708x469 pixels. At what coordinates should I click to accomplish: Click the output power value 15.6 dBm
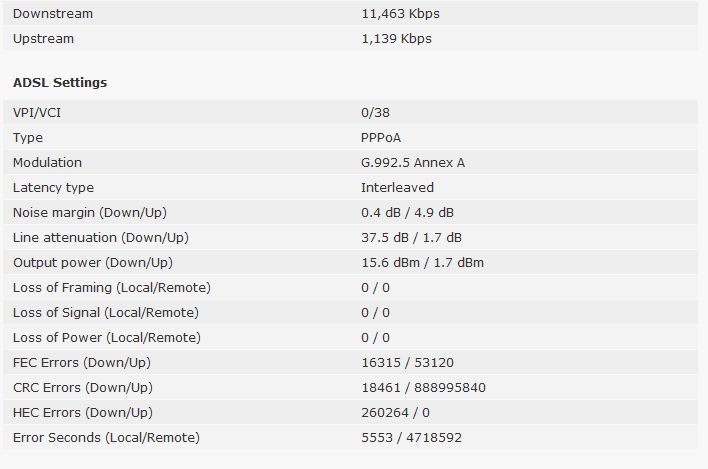coord(391,263)
